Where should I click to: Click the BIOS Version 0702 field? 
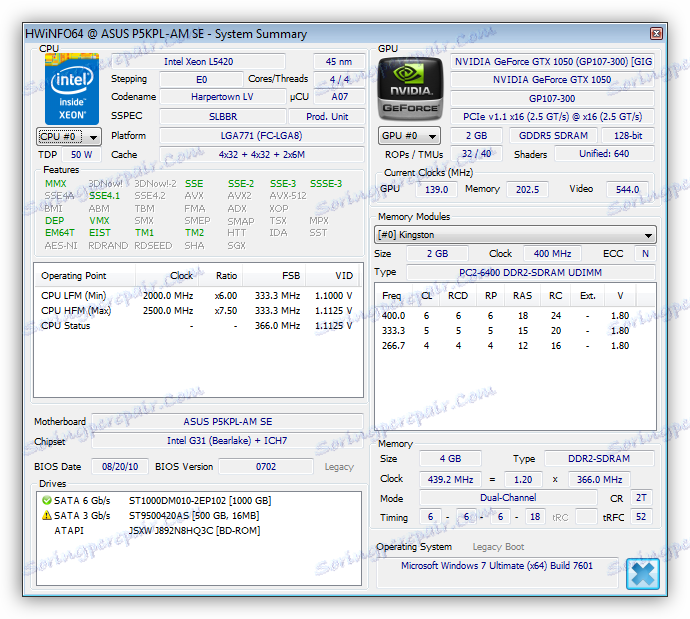(x=265, y=466)
